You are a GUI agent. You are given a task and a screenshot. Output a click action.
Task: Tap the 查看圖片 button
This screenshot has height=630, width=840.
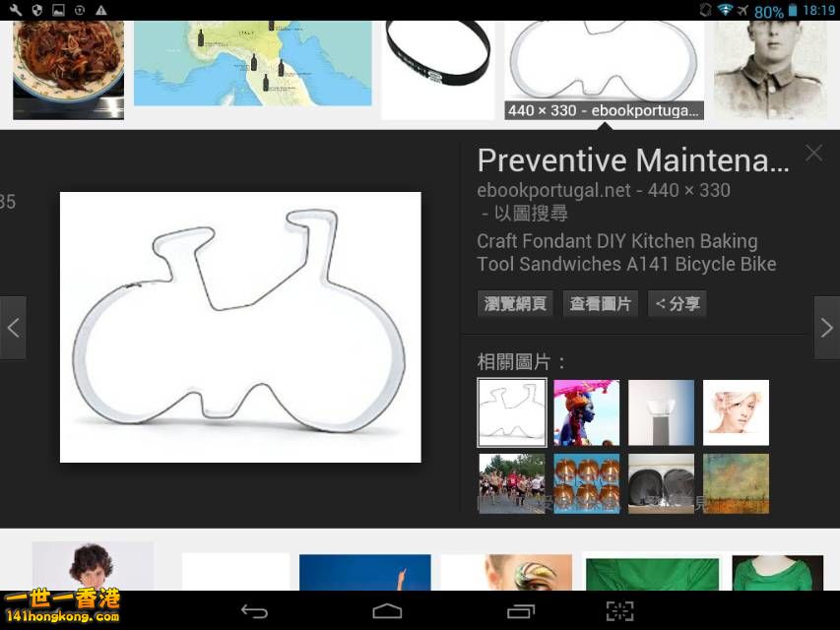click(x=600, y=304)
